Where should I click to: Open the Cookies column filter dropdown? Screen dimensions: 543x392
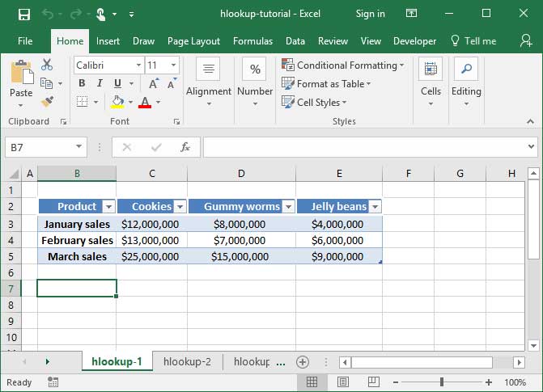180,207
